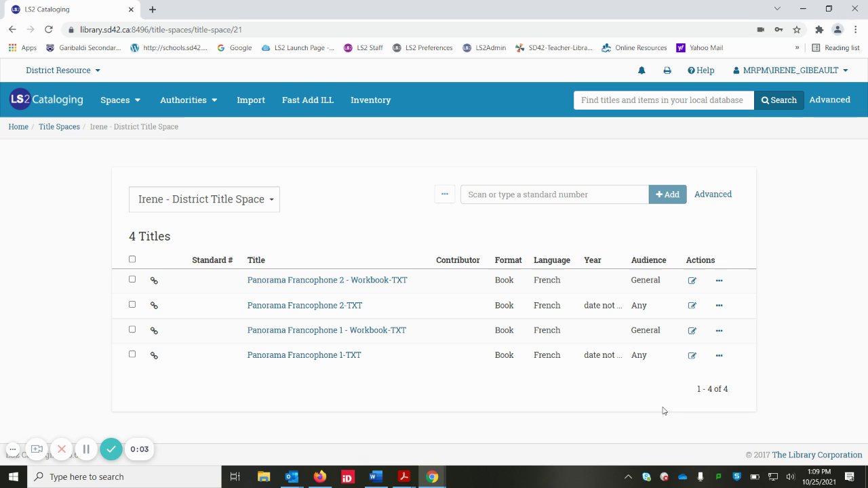This screenshot has width=868, height=488.
Task: Click the print icon in header
Action: click(667, 70)
